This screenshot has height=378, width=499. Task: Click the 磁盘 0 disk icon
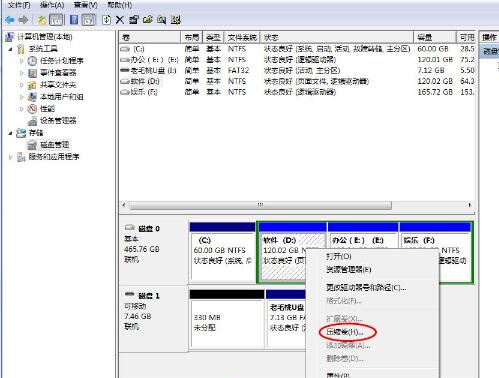129,228
